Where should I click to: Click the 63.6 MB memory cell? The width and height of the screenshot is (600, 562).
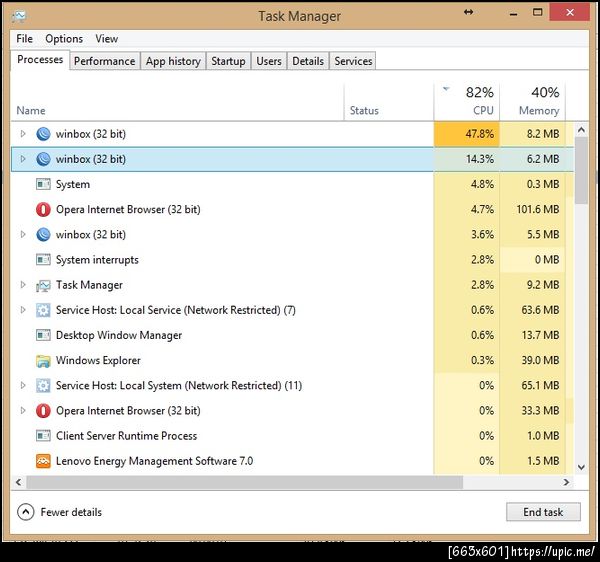[533, 310]
